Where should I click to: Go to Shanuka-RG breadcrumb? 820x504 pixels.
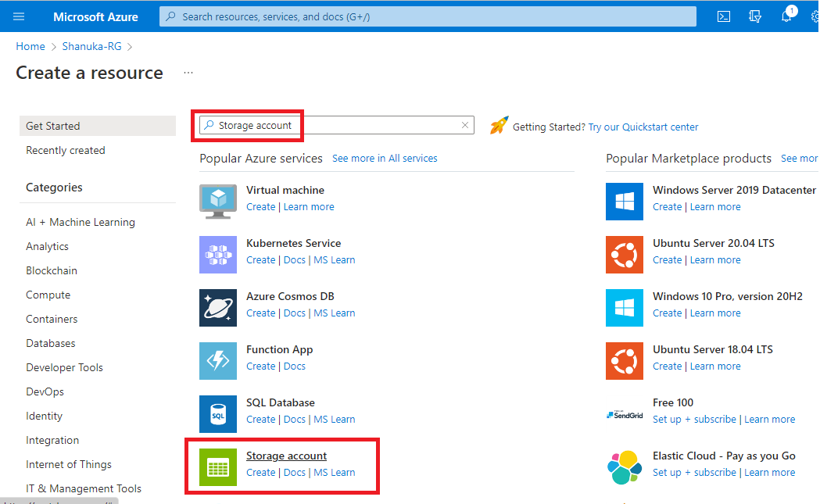coord(92,47)
